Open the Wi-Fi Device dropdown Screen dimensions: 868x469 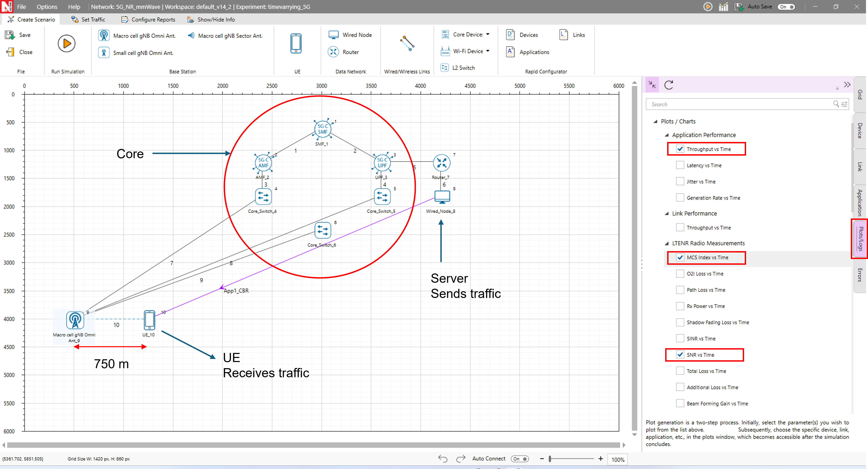point(488,51)
